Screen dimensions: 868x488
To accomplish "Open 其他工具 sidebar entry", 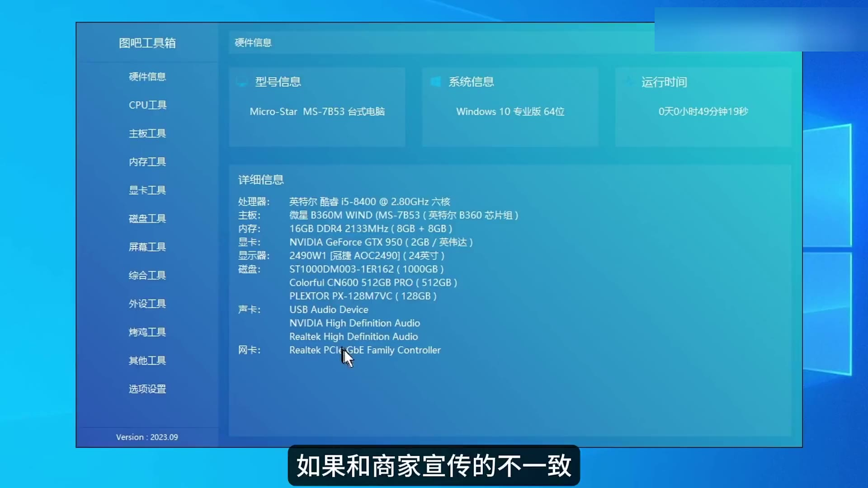I will 147,360.
